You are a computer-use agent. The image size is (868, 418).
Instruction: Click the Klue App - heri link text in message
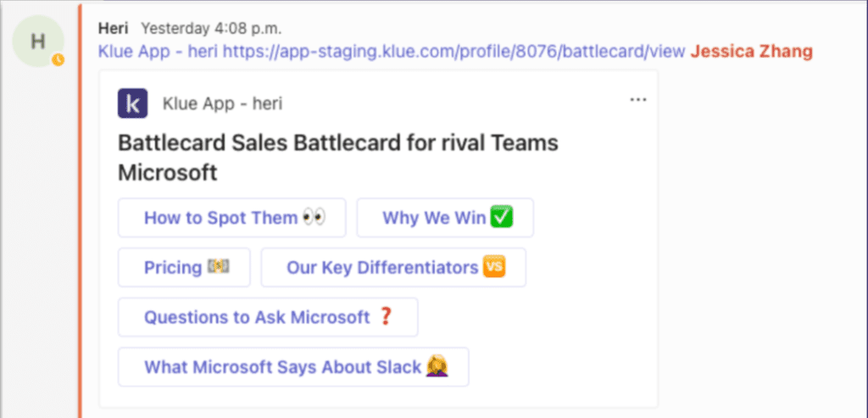pyautogui.click(x=159, y=52)
